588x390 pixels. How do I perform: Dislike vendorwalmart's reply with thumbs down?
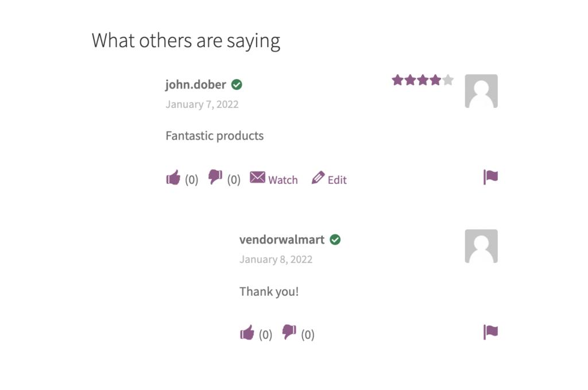[289, 332]
